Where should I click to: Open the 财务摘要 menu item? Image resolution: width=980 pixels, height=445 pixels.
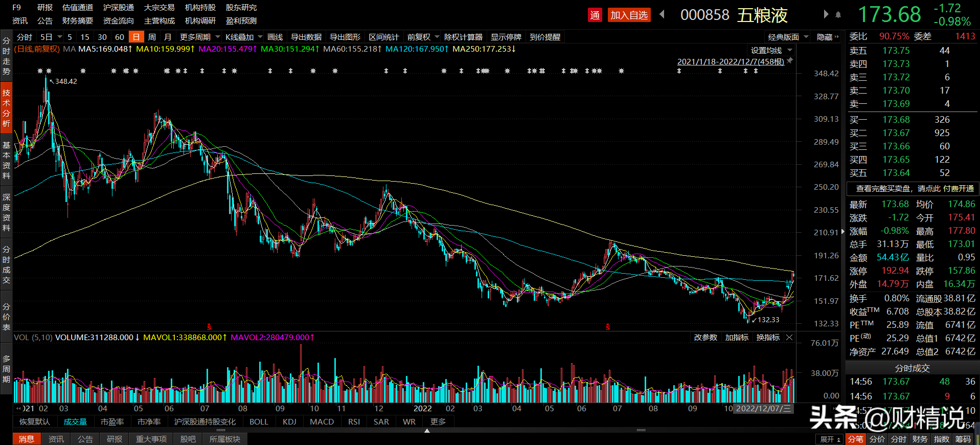click(x=78, y=21)
